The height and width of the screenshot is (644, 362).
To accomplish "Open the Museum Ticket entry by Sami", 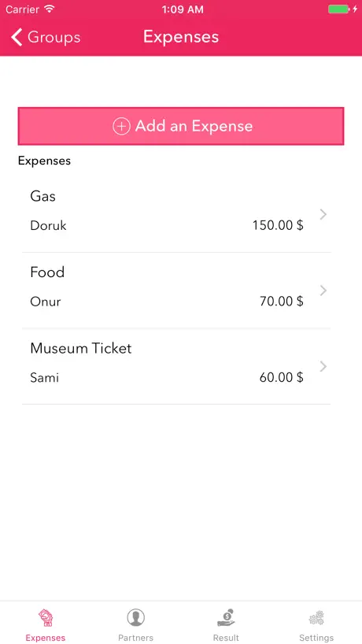I will (x=176, y=366).
